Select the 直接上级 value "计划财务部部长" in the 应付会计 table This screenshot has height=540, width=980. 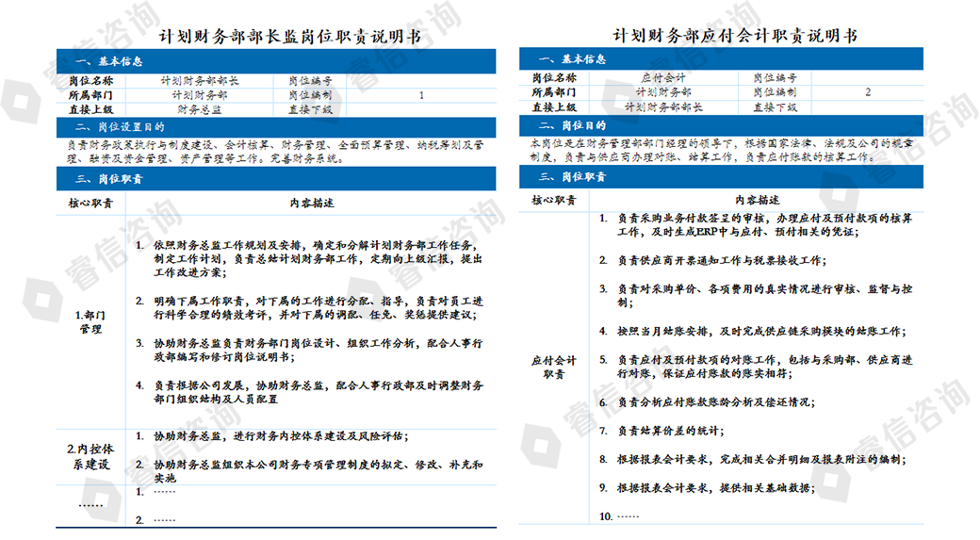pos(663,106)
